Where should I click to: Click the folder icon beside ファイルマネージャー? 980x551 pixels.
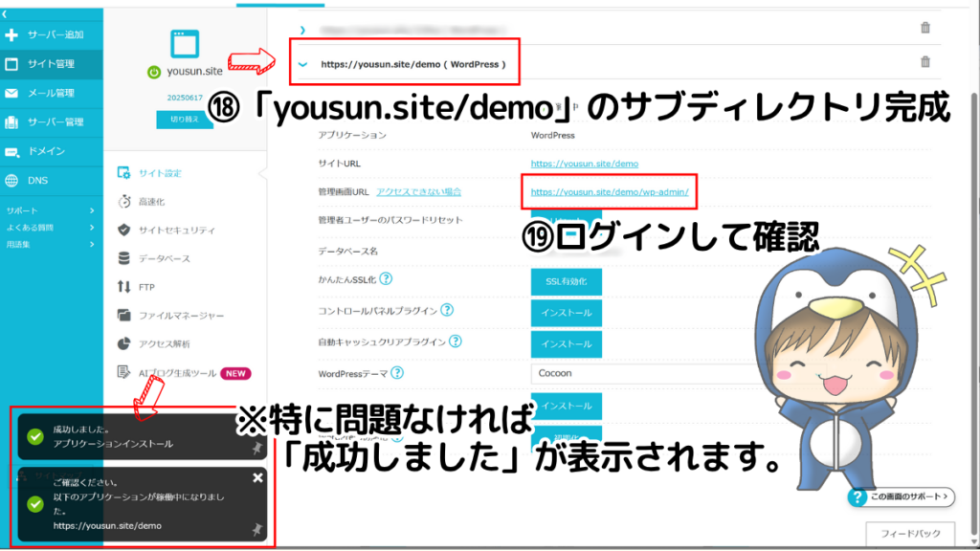(123, 315)
